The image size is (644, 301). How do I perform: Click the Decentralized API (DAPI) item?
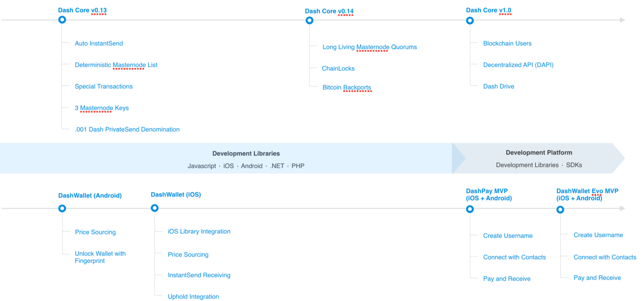(518, 64)
